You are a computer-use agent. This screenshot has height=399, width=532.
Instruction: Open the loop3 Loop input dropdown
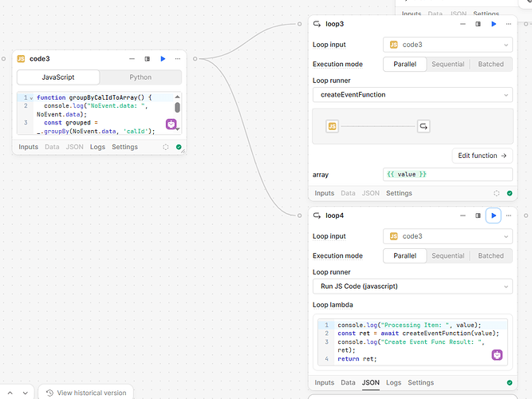(x=447, y=45)
